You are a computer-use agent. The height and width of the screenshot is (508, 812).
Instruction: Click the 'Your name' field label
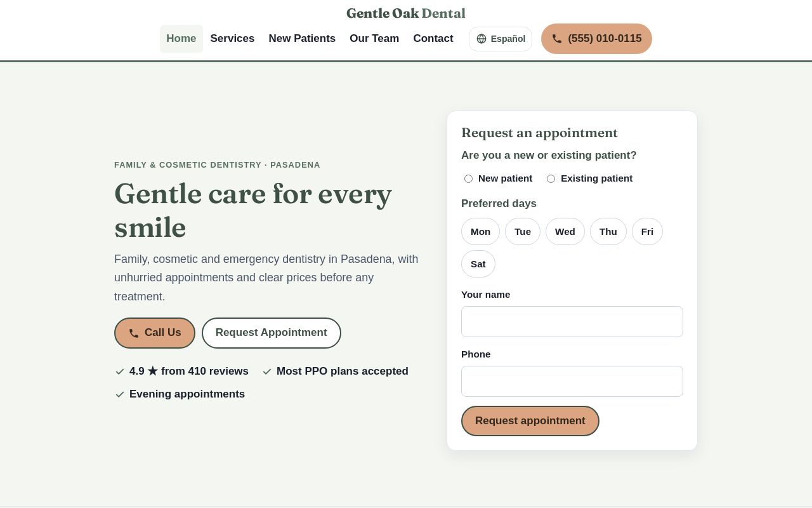(486, 295)
